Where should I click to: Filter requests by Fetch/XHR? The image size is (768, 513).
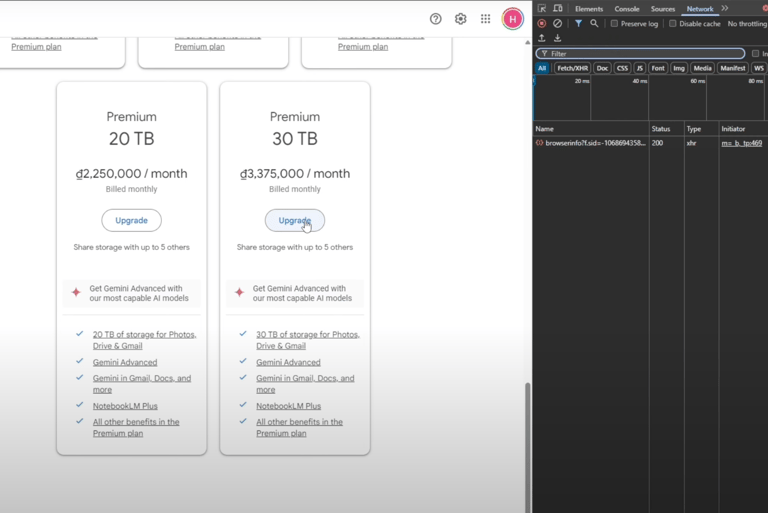pyautogui.click(x=572, y=68)
